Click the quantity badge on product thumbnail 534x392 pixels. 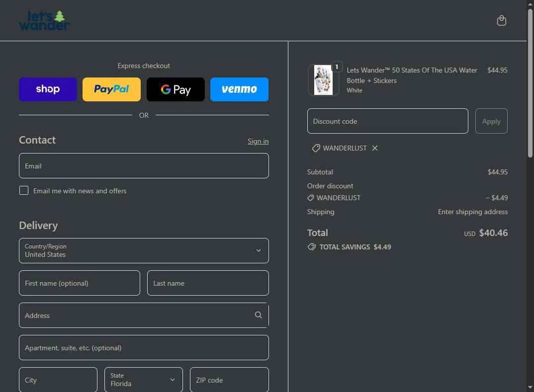[337, 67]
